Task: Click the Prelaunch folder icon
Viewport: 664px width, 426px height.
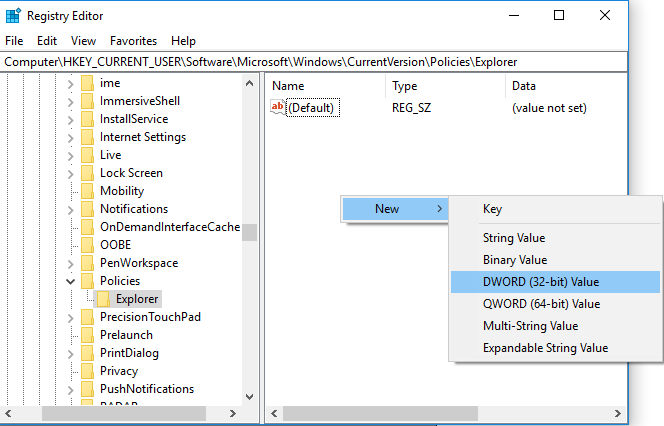Action: 87,335
